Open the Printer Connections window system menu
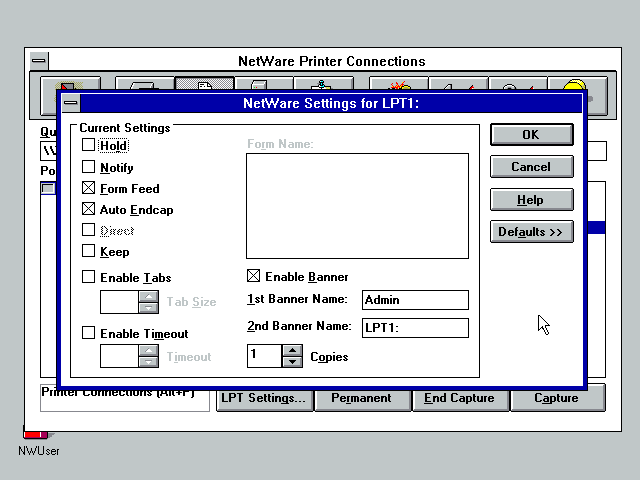The height and width of the screenshot is (480, 640). [x=39, y=61]
